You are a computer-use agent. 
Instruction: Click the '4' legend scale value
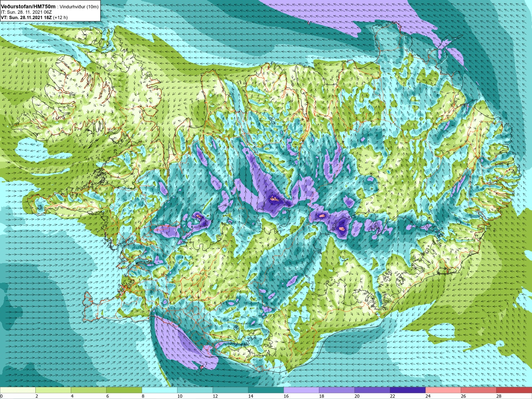72,396
